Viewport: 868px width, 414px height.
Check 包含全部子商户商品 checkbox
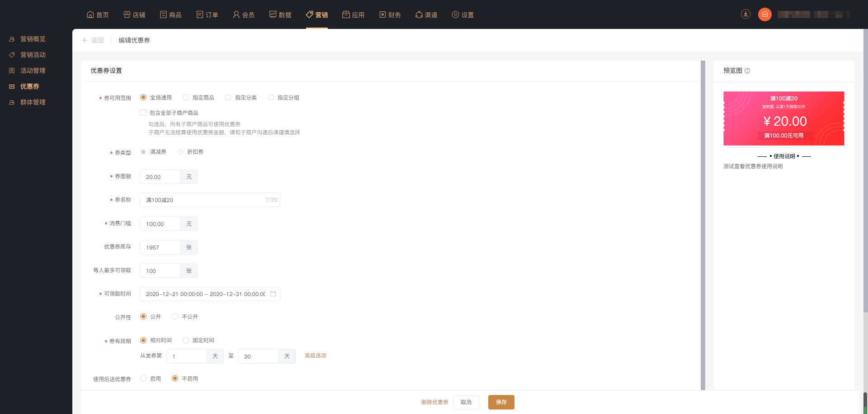143,113
